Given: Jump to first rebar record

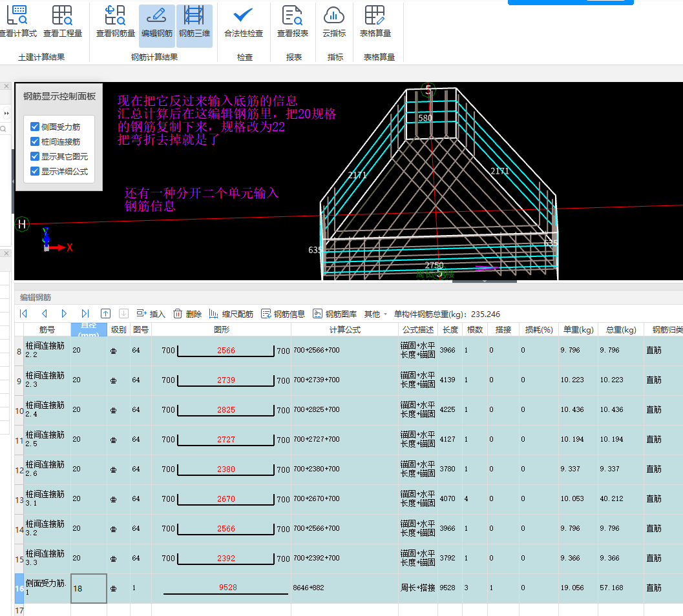Looking at the screenshot, I should pos(23,313).
